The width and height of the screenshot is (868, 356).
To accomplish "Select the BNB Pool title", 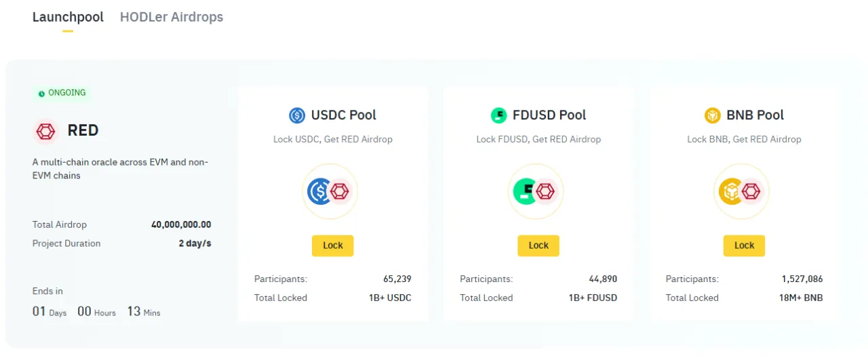I will [755, 115].
